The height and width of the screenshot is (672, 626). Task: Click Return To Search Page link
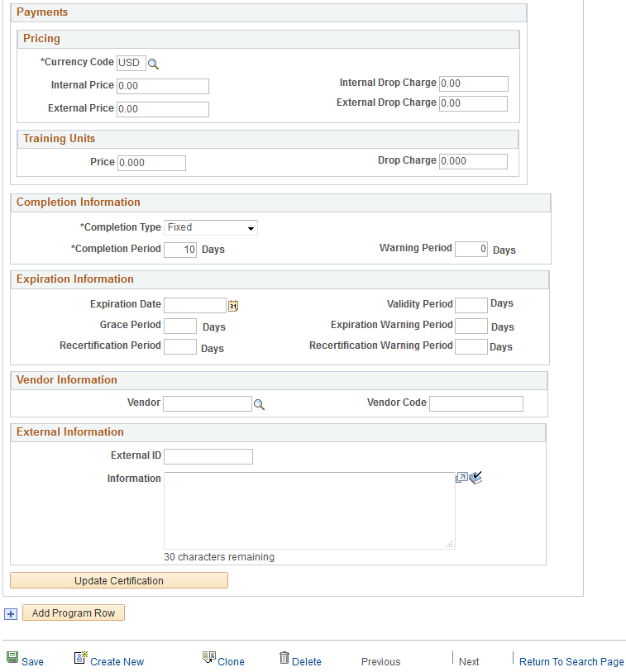tap(571, 662)
